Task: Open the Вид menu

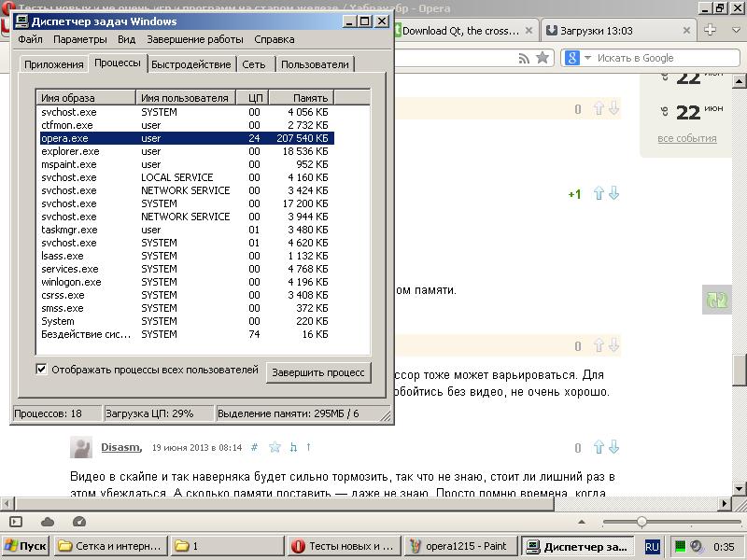Action: point(126,39)
